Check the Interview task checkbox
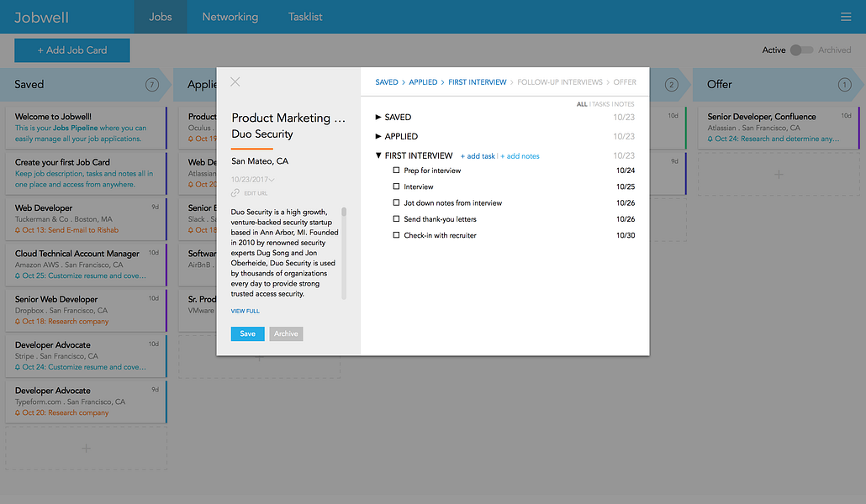This screenshot has width=866, height=504. pyautogui.click(x=396, y=186)
